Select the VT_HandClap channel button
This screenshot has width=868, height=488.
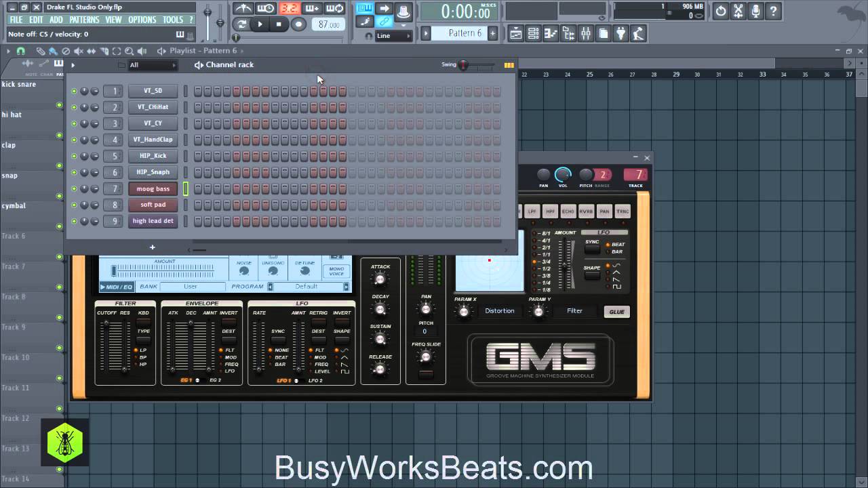pyautogui.click(x=153, y=140)
